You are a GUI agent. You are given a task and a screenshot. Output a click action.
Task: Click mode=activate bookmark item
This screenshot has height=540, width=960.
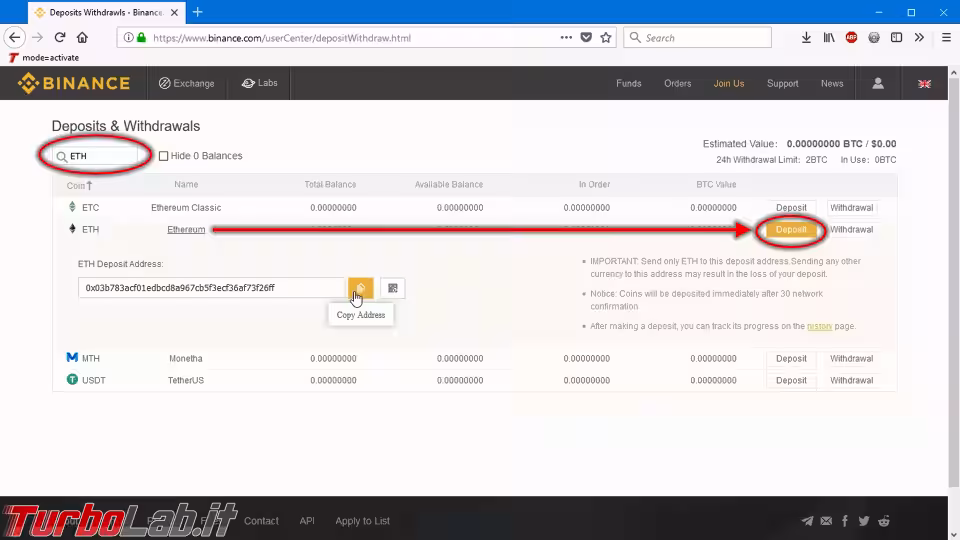[x=44, y=58]
